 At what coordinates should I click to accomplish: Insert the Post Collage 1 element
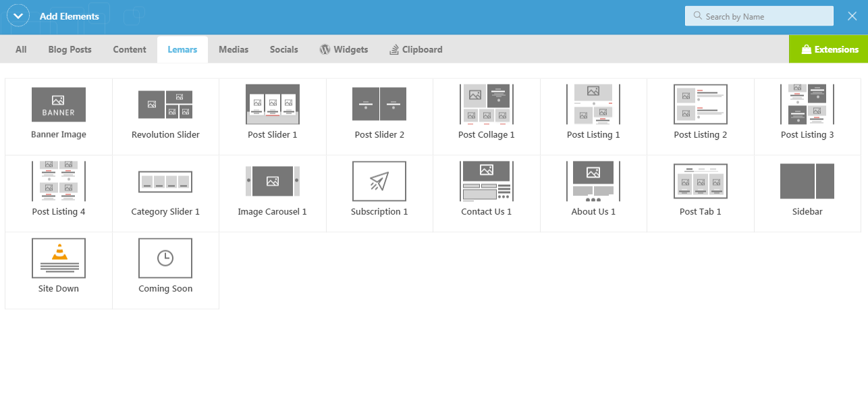(x=486, y=105)
